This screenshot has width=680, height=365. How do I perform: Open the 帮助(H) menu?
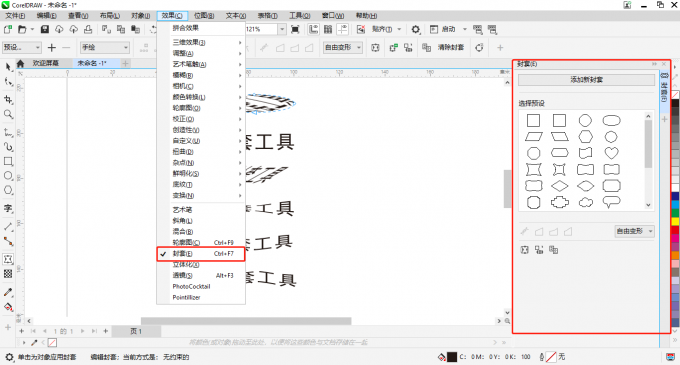pos(366,16)
